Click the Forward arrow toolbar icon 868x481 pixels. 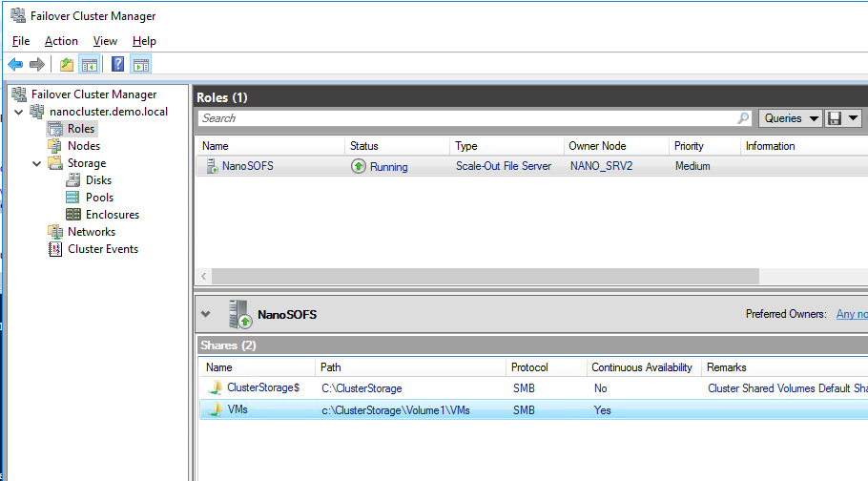(36, 65)
